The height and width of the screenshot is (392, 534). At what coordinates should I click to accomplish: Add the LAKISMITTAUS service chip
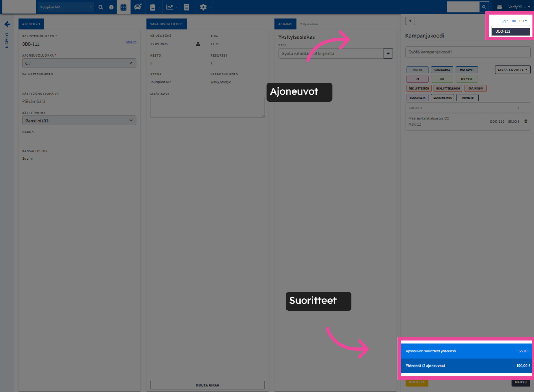point(443,98)
